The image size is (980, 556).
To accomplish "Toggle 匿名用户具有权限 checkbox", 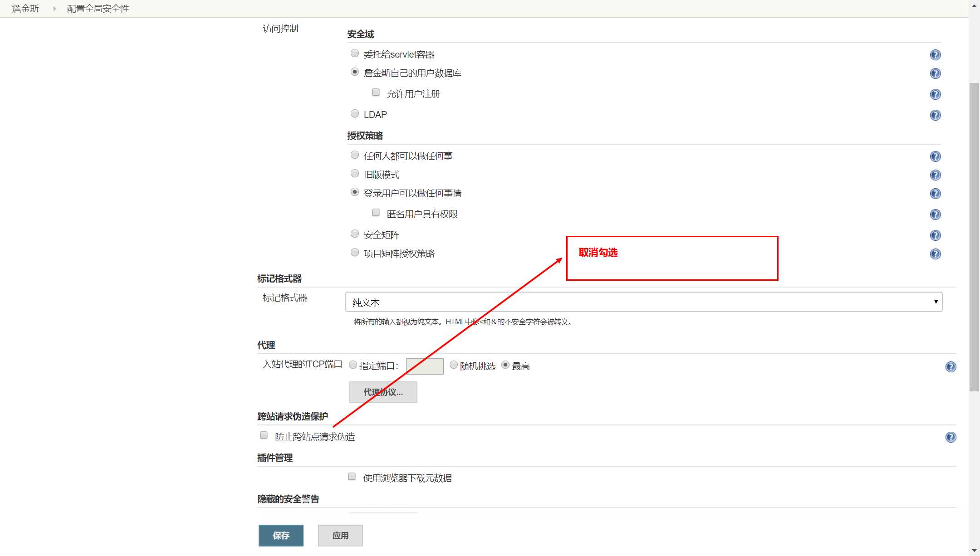I will tap(376, 213).
